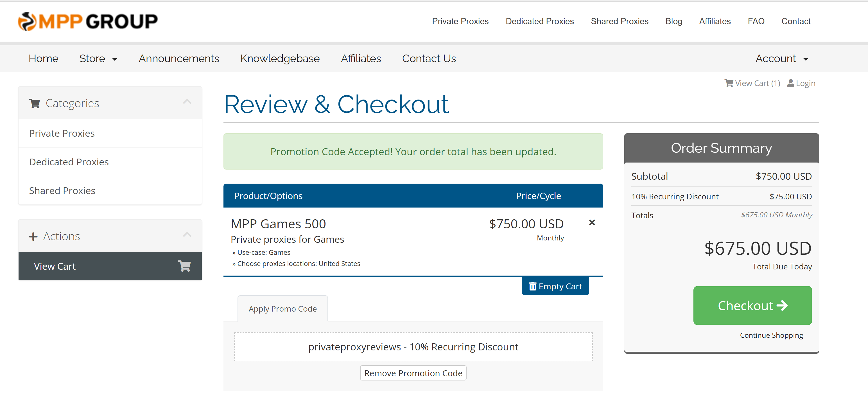This screenshot has width=868, height=419.
Task: Click the Empty Cart button
Action: pyautogui.click(x=555, y=286)
